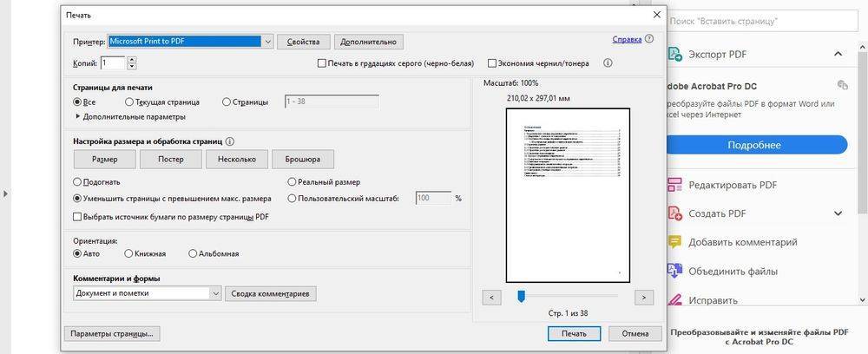The width and height of the screenshot is (868, 354).
Task: Click the Печать button to print
Action: pos(574,333)
